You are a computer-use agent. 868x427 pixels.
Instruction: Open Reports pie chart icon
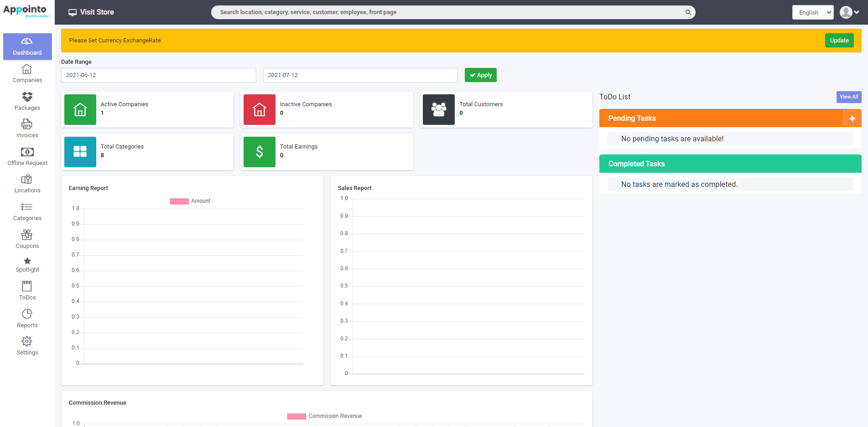(x=27, y=314)
